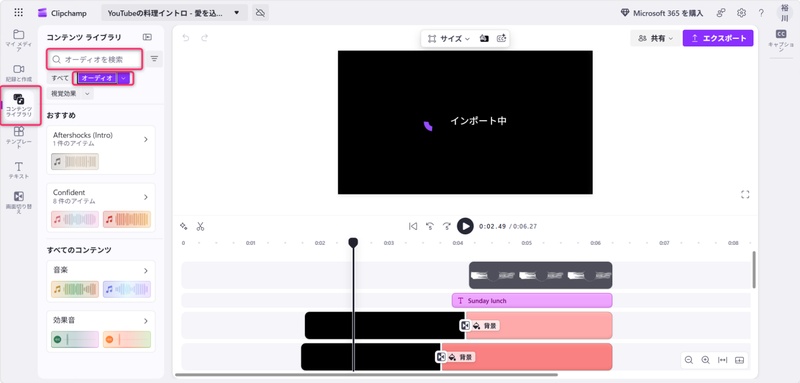Select the split scissors tool

[x=201, y=226]
